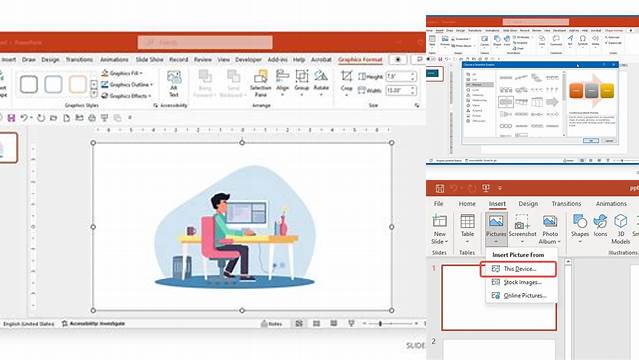Click the Rotate objects icon
The height and width of the screenshot is (360, 639).
321,76
